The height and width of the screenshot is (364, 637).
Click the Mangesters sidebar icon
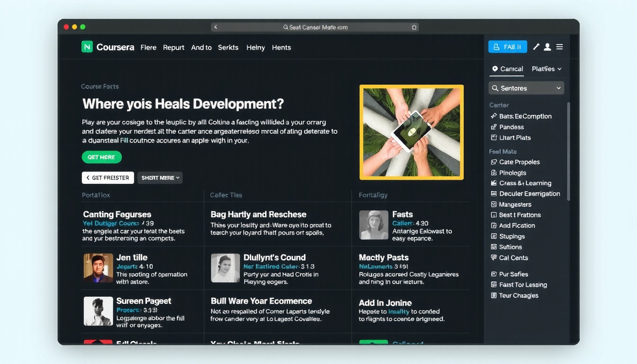(494, 205)
